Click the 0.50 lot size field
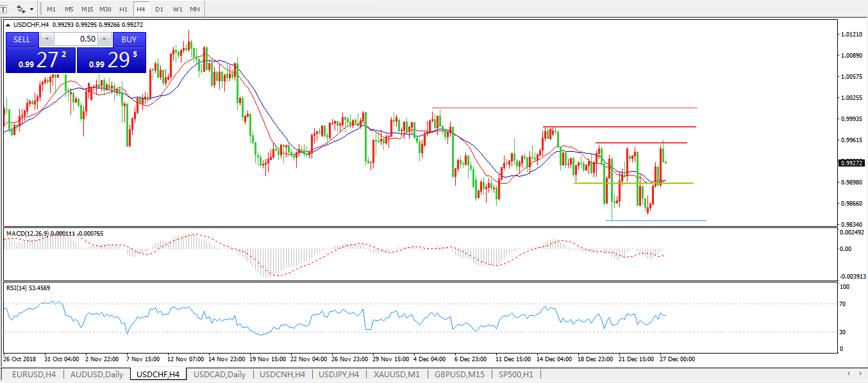 pos(76,40)
